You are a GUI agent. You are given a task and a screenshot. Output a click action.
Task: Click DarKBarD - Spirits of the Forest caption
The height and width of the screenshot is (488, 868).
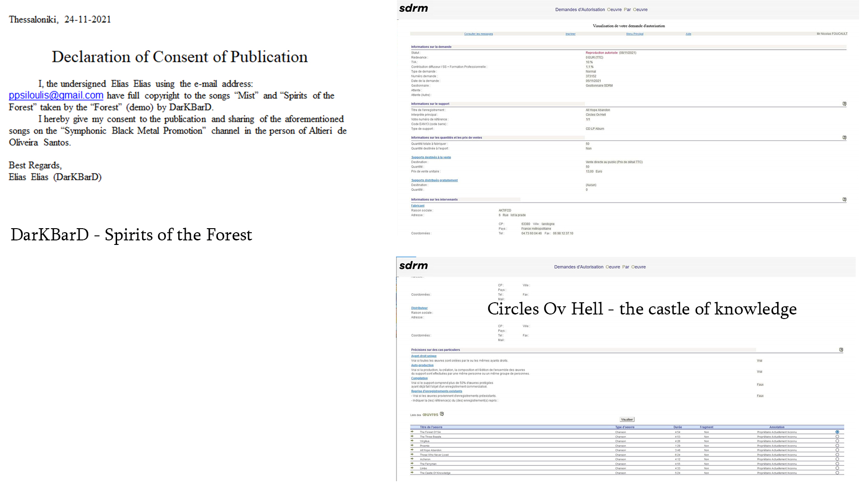tap(131, 235)
